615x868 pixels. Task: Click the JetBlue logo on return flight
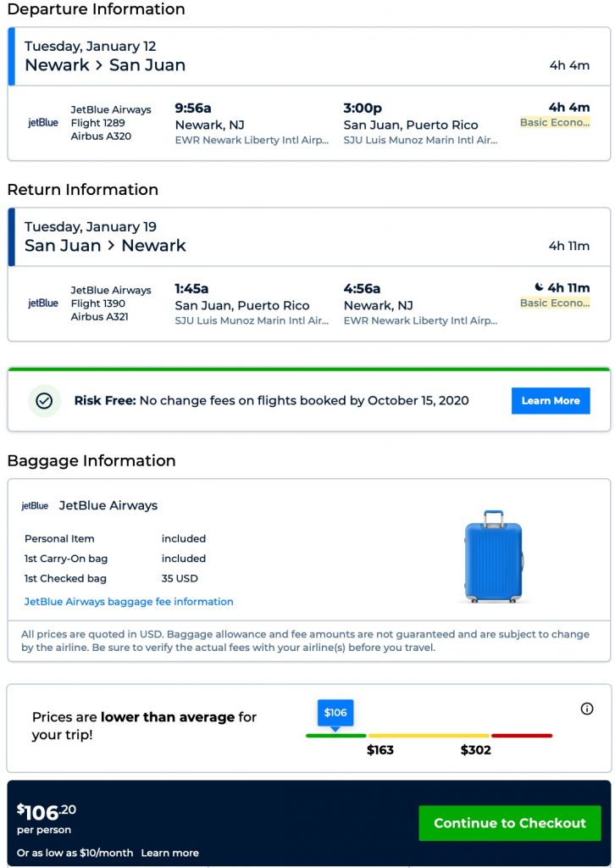pos(43,303)
